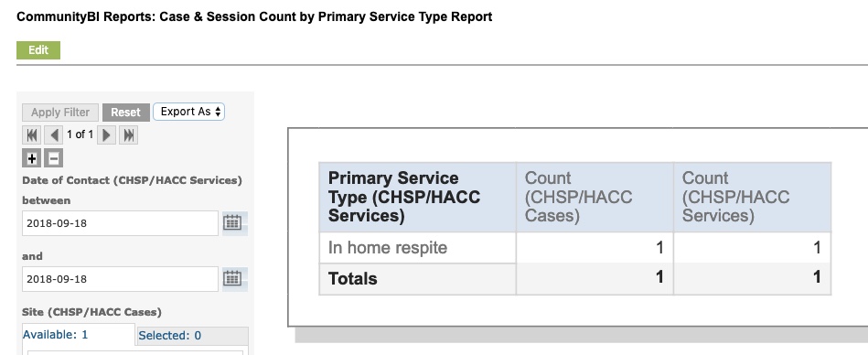This screenshot has height=355, width=868.
Task: Select the In home respite row
Action: click(x=575, y=248)
